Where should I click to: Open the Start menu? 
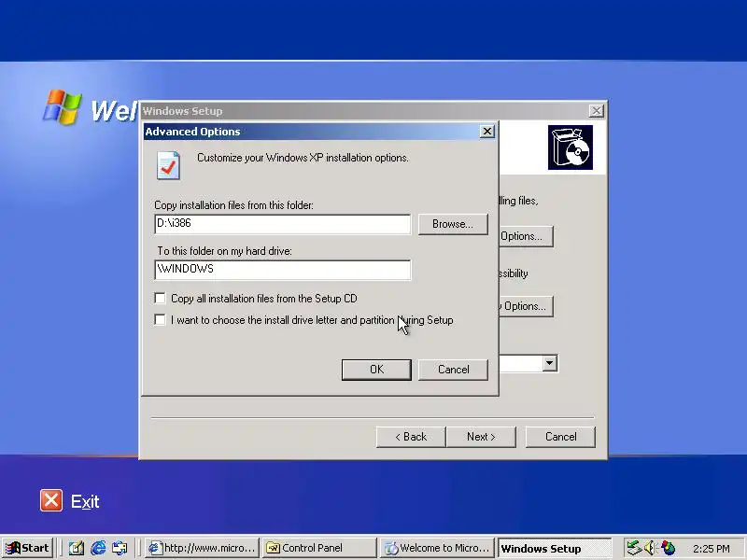[27, 548]
